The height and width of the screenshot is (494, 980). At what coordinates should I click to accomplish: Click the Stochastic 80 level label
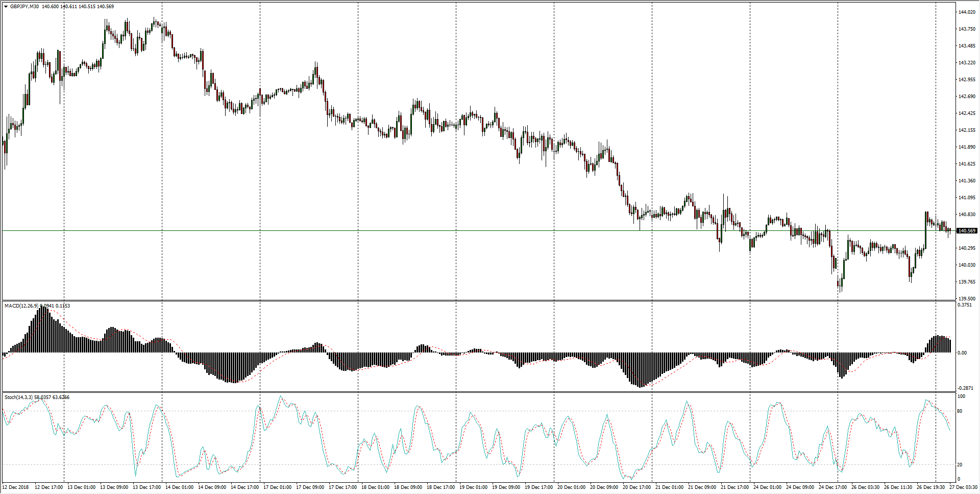960,411
